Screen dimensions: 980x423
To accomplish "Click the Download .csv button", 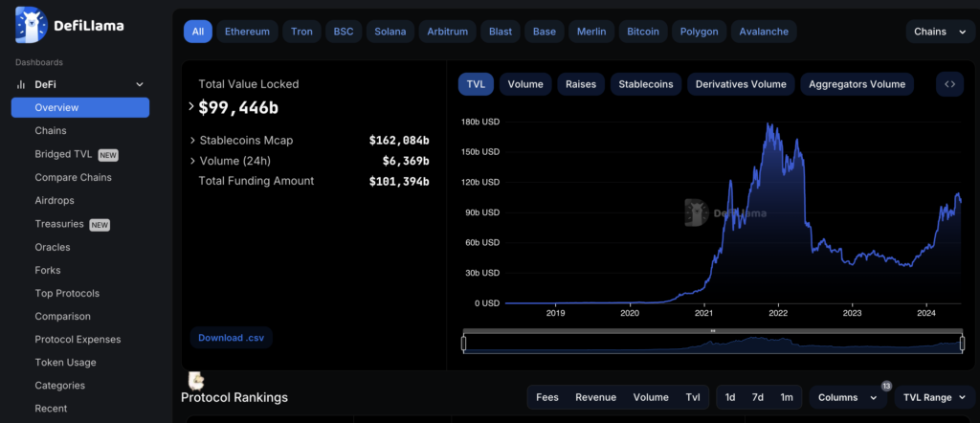I will (232, 338).
